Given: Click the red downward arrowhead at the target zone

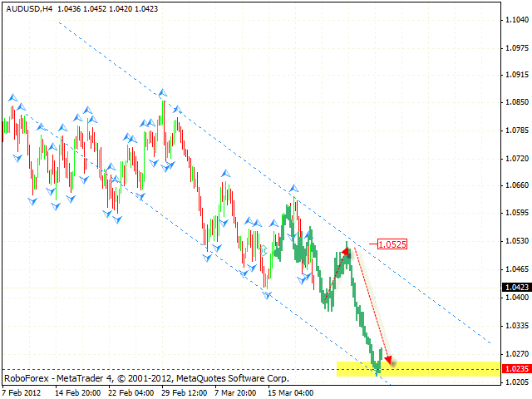Looking at the screenshot, I should click(x=387, y=357).
